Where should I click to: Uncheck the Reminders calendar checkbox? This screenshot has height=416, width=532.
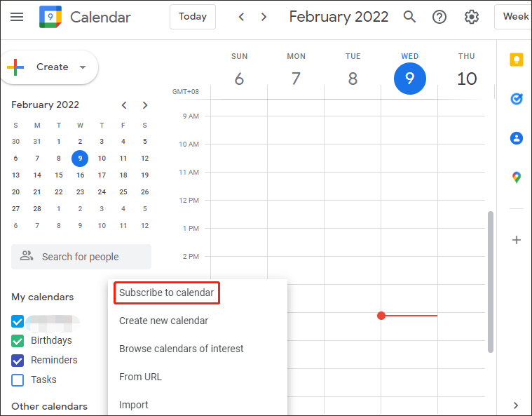[x=18, y=361]
